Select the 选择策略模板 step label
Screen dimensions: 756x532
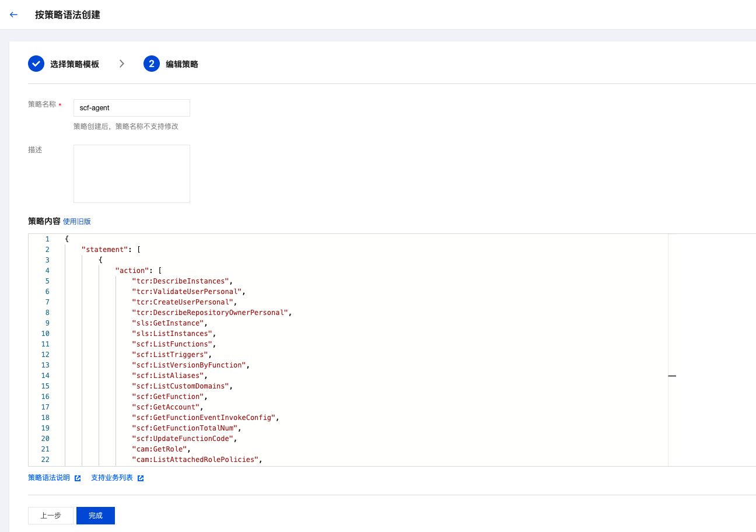(x=75, y=64)
